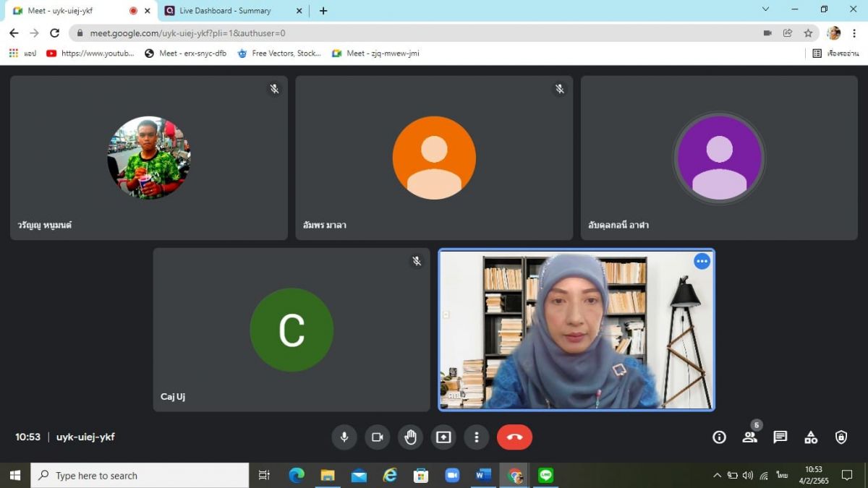Show the participants list panel

coord(749,437)
